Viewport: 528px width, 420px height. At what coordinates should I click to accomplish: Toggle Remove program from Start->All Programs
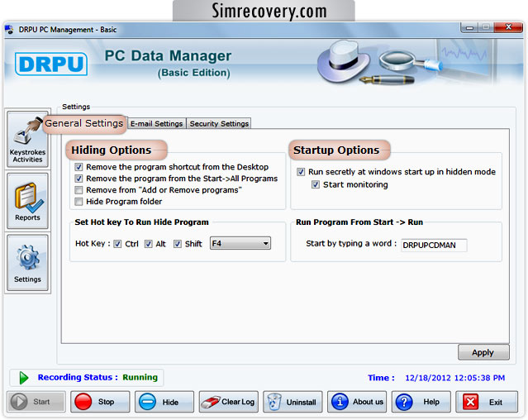click(78, 179)
